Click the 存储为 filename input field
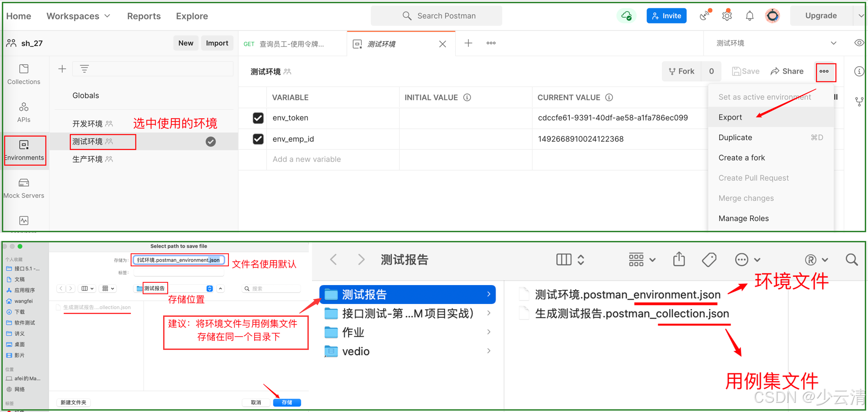Image resolution: width=868 pixels, height=412 pixels. click(179, 260)
